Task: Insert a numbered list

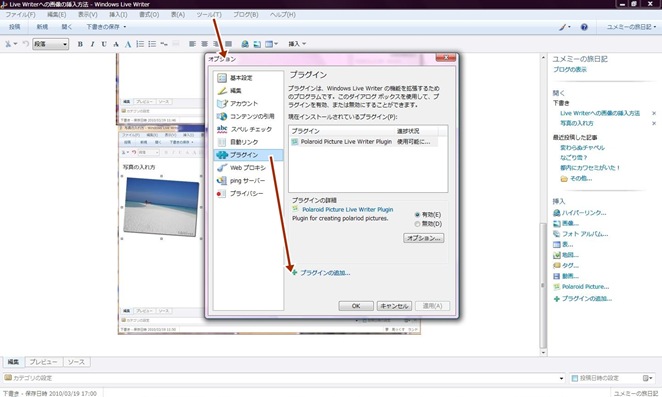Action: [x=140, y=44]
